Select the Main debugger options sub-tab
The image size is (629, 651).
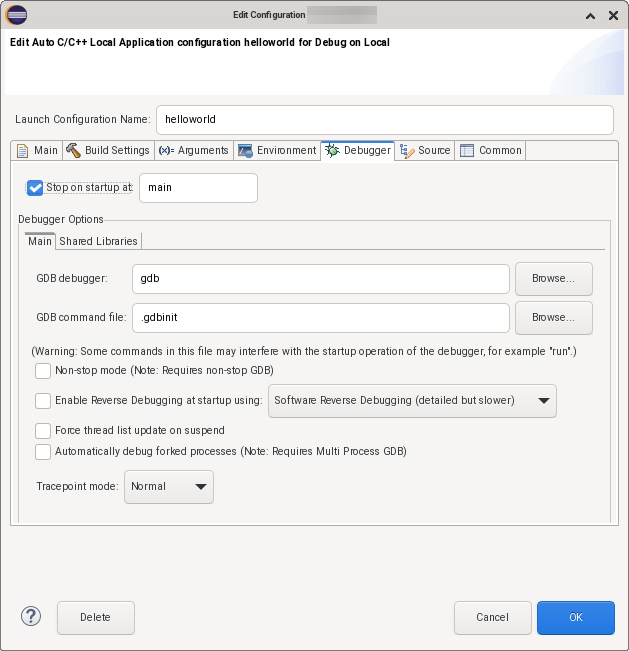(x=40, y=241)
